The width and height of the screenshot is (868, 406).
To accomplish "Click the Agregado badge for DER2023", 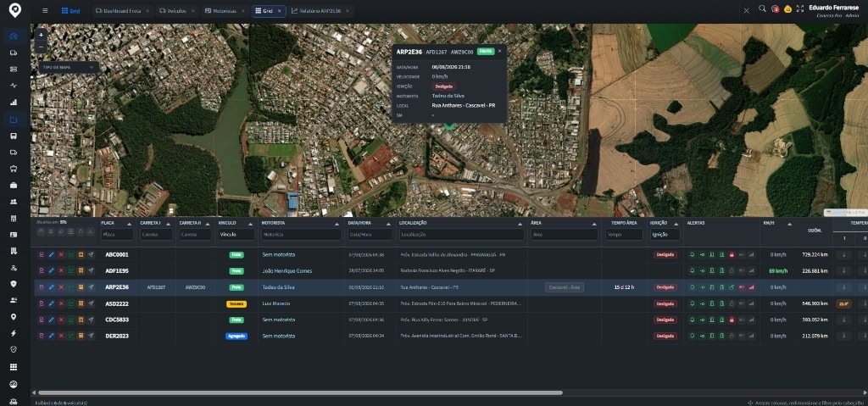I will 236,336.
